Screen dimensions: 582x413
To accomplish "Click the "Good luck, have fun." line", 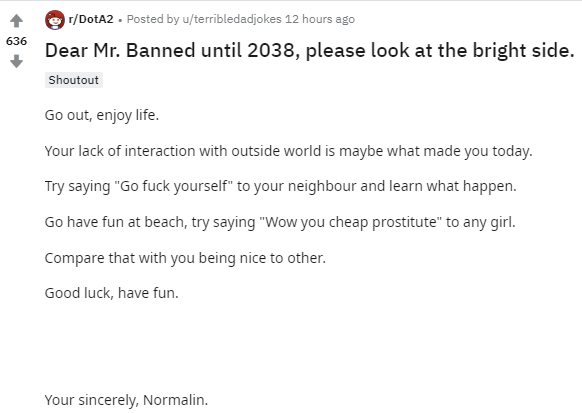I will (111, 293).
